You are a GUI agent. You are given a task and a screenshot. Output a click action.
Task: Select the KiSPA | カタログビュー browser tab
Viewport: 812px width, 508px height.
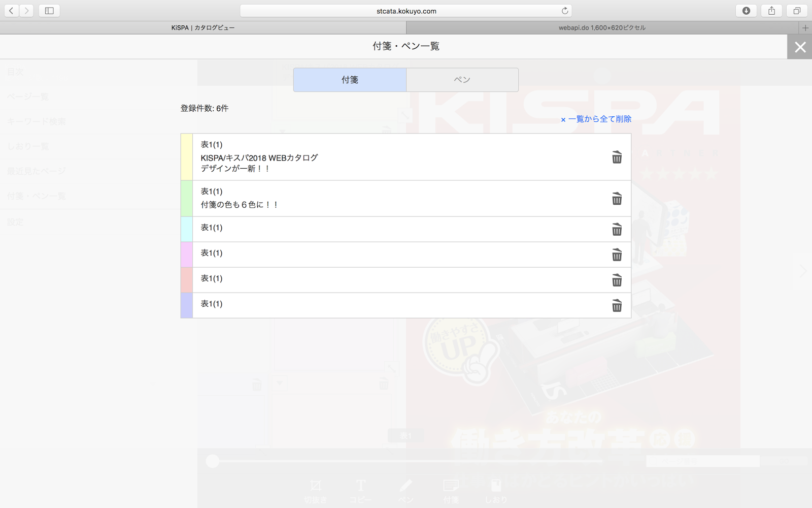[203, 28]
